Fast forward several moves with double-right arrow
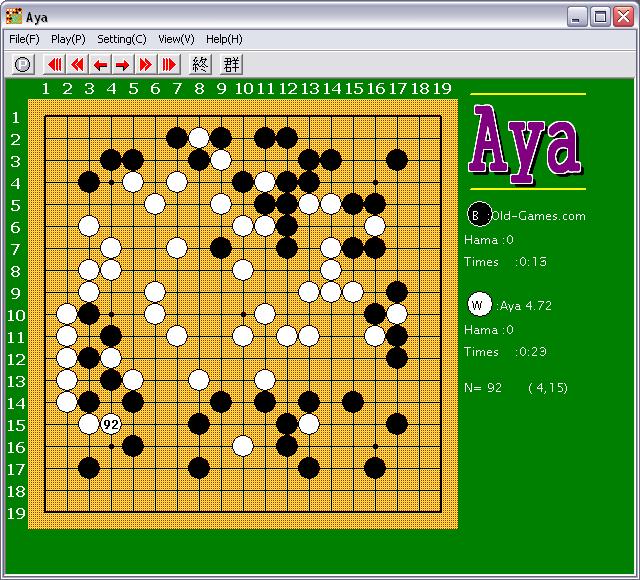640x580 pixels. tap(145, 64)
